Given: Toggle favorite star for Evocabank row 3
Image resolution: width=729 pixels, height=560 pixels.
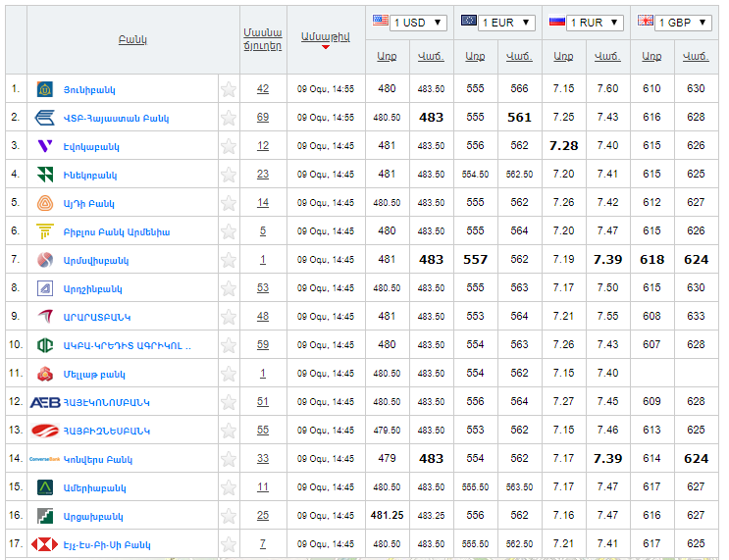Looking at the screenshot, I should [x=229, y=146].
